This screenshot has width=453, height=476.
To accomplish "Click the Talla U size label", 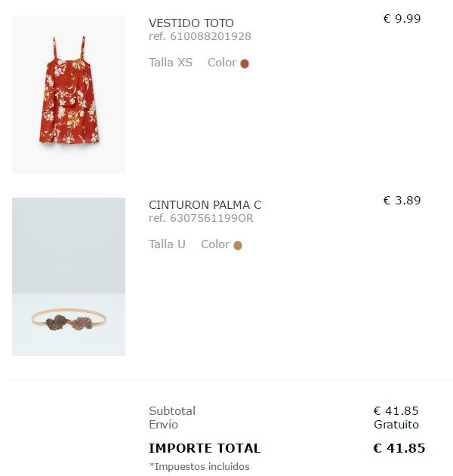I will pos(167,244).
